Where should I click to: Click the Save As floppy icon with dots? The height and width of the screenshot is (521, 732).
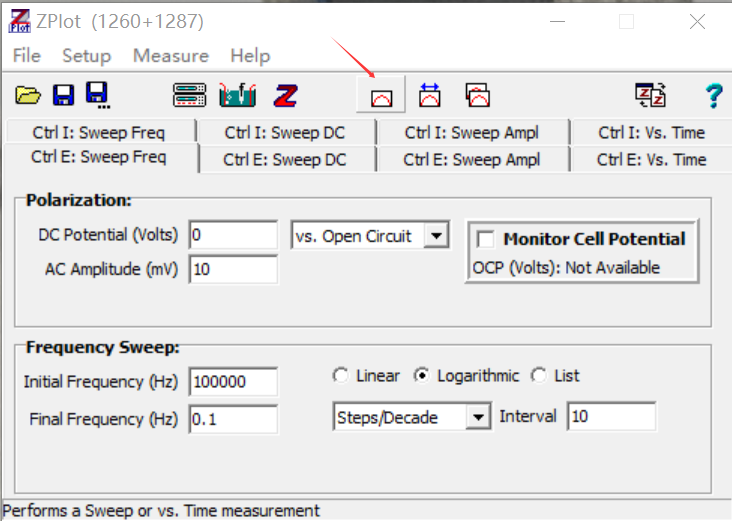pos(98,96)
